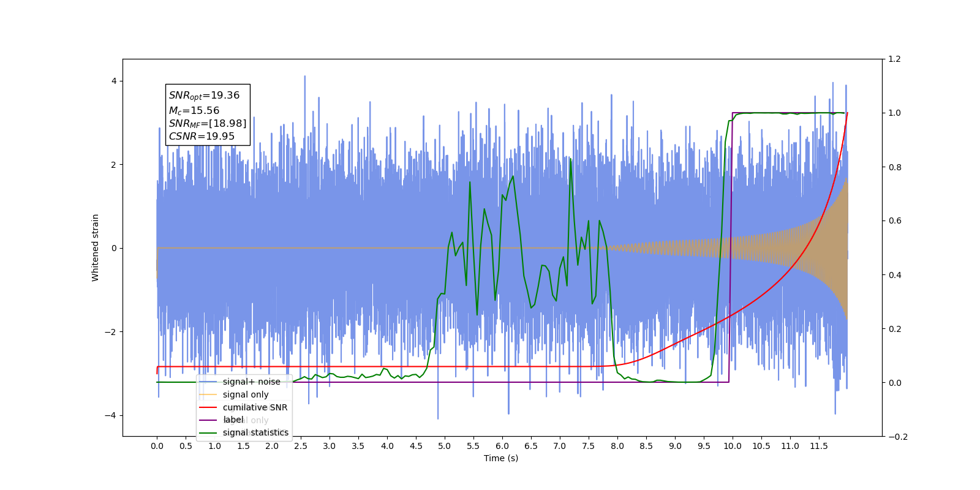Click the SNRopt=19.36 annotation text
This screenshot has width=980, height=490.
click(204, 96)
